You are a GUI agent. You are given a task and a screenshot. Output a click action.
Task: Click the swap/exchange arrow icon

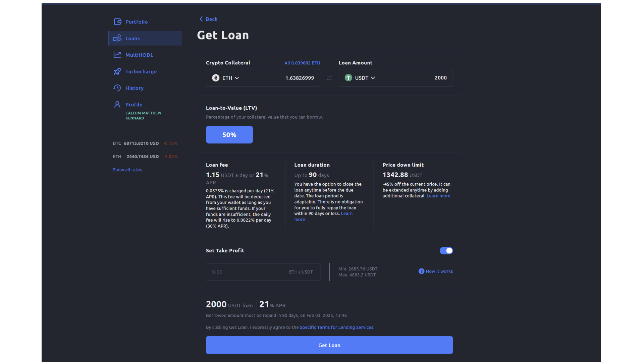click(x=329, y=78)
